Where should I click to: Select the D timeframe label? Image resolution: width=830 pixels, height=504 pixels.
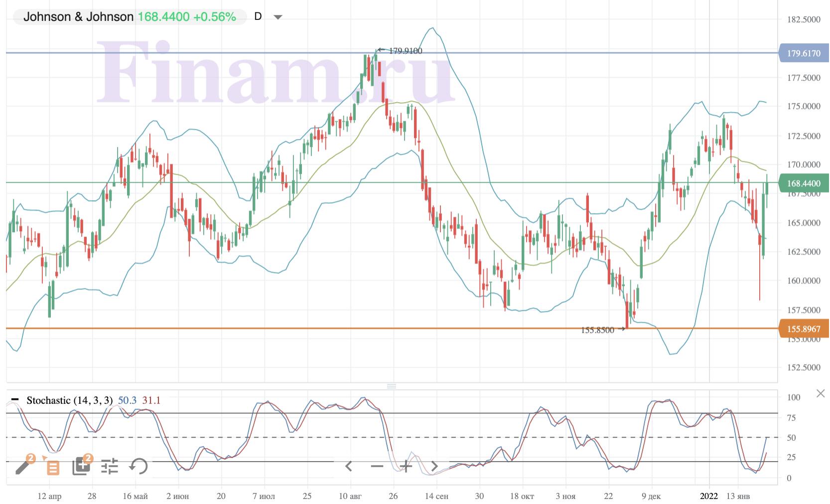[258, 16]
